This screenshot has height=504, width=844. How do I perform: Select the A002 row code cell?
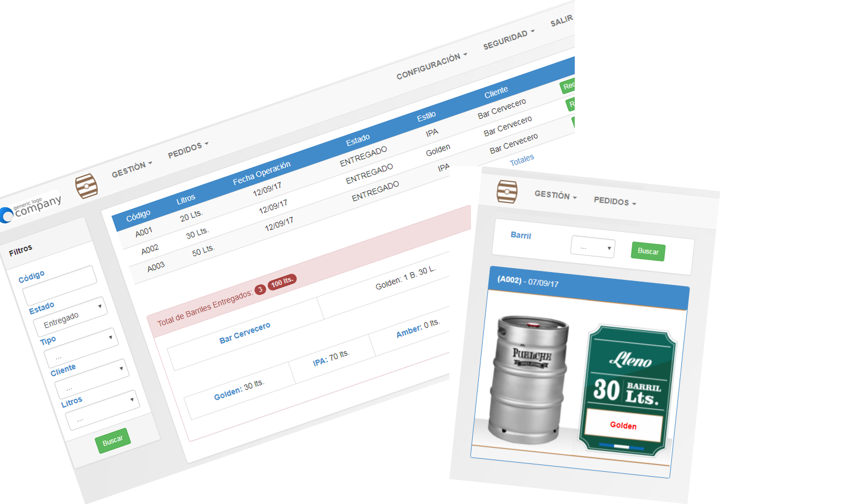coord(150,249)
